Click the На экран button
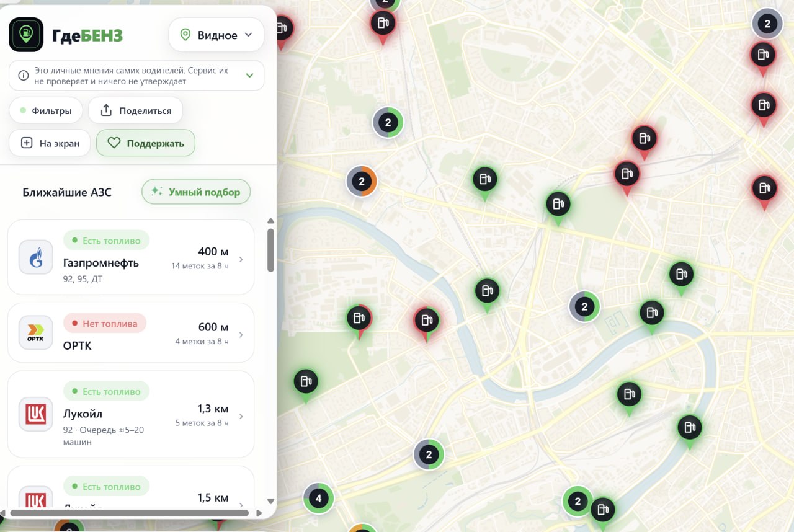This screenshot has height=532, width=794. pyautogui.click(x=50, y=143)
